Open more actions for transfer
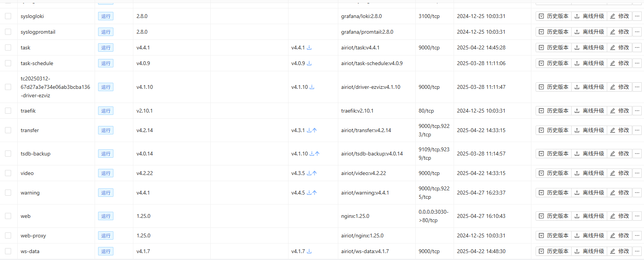 [x=637, y=130]
